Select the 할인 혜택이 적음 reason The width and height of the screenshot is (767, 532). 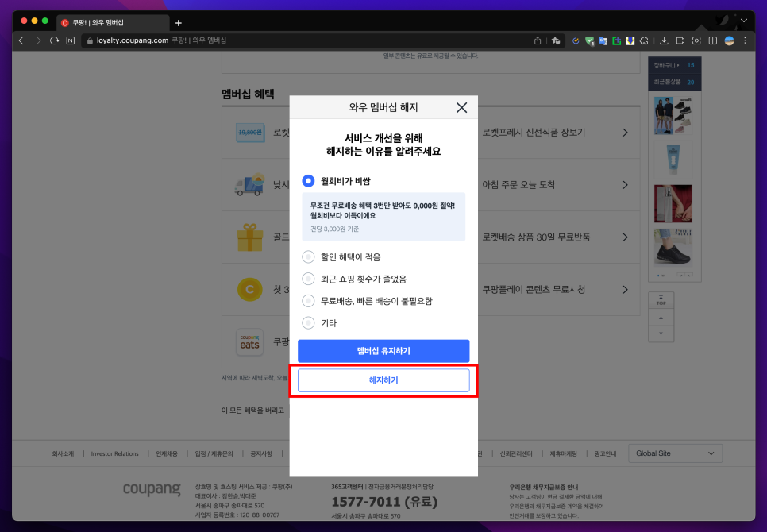pyautogui.click(x=308, y=257)
